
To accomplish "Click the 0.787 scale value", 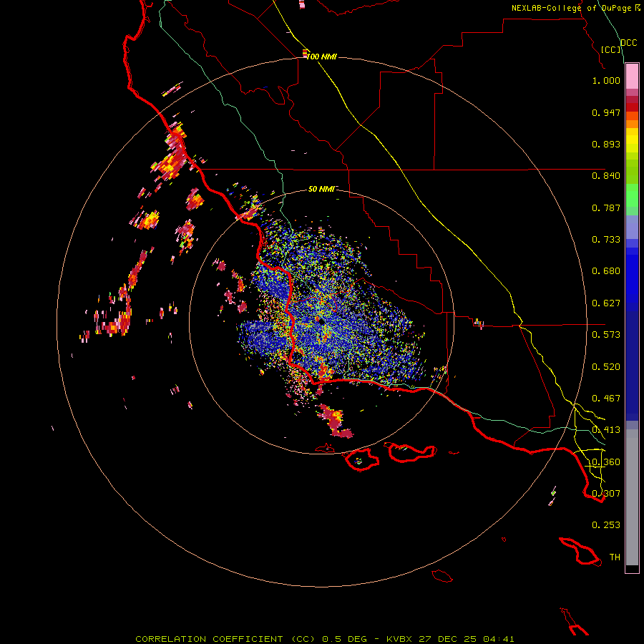I will tap(606, 208).
